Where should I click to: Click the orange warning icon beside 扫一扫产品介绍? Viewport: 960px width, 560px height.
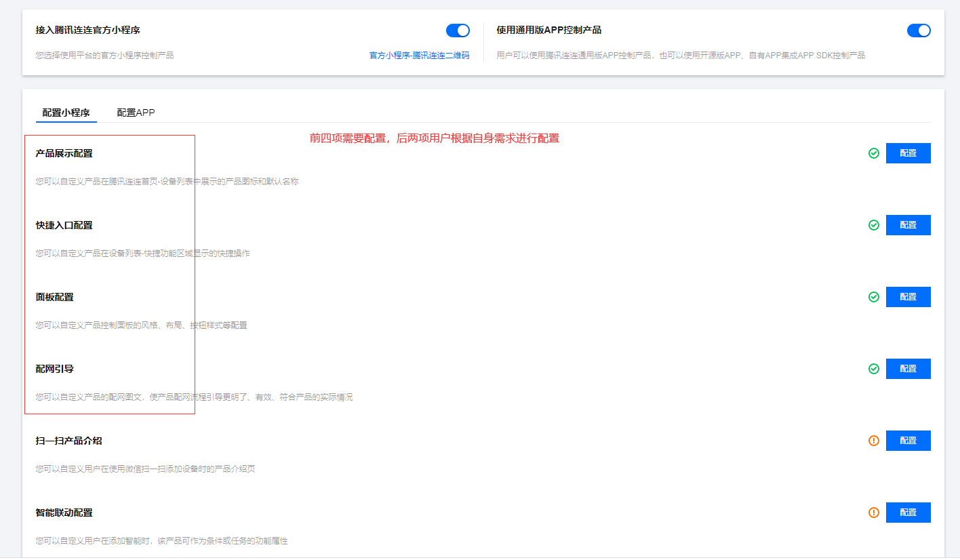tap(873, 440)
